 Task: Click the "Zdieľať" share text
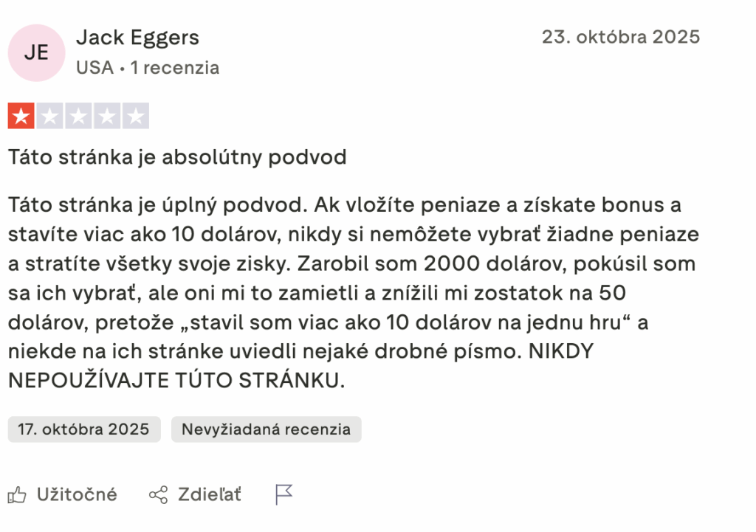click(210, 494)
